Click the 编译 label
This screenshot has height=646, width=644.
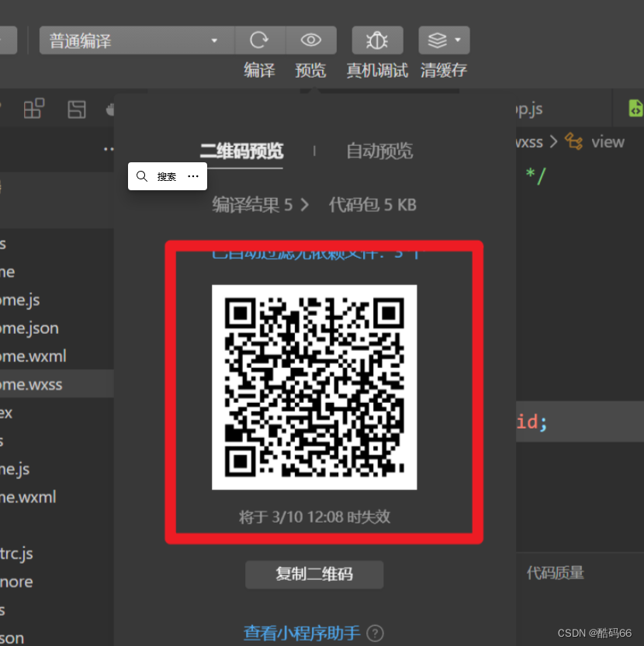coord(259,70)
